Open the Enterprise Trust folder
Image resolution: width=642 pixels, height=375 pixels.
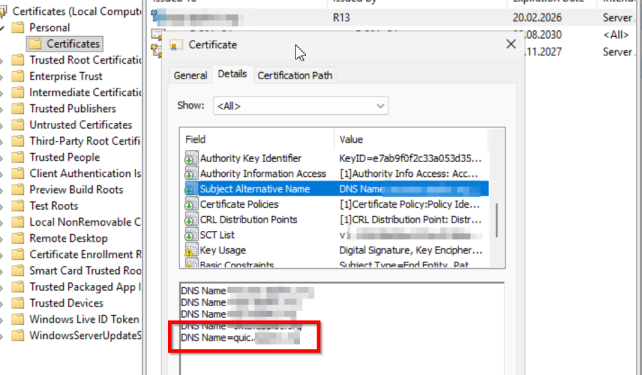click(x=66, y=76)
